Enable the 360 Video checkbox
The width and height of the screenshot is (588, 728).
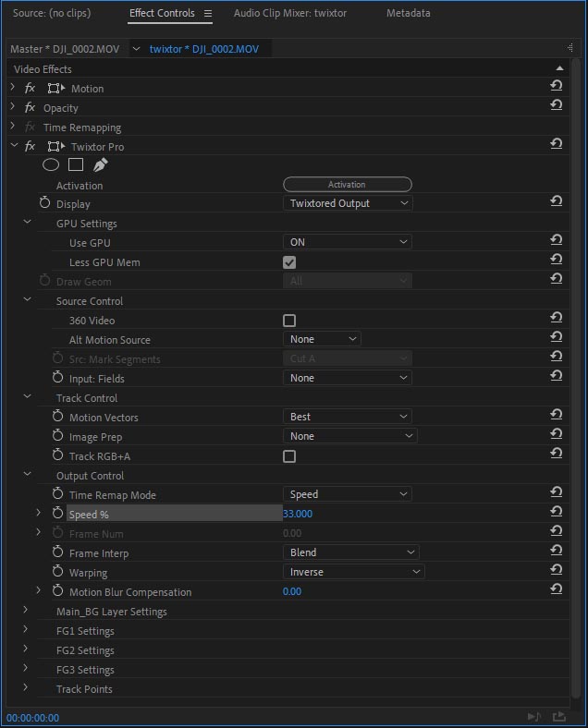click(x=289, y=321)
